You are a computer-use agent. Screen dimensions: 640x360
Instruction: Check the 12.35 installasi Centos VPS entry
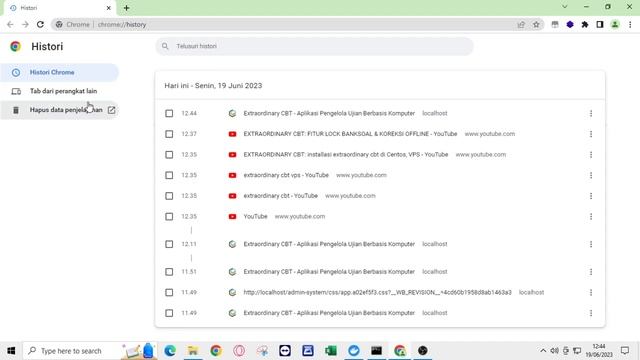click(169, 155)
